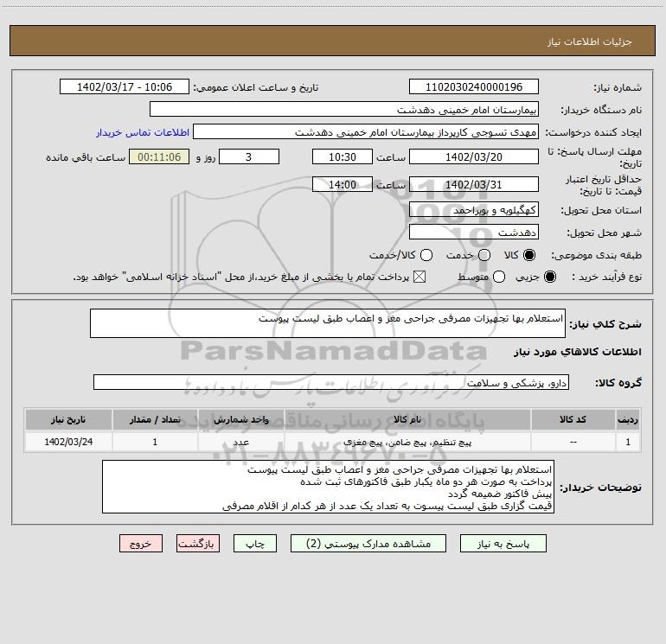Click the شرح کلی نیاز description box
This screenshot has width=666, height=644.
coord(328,323)
